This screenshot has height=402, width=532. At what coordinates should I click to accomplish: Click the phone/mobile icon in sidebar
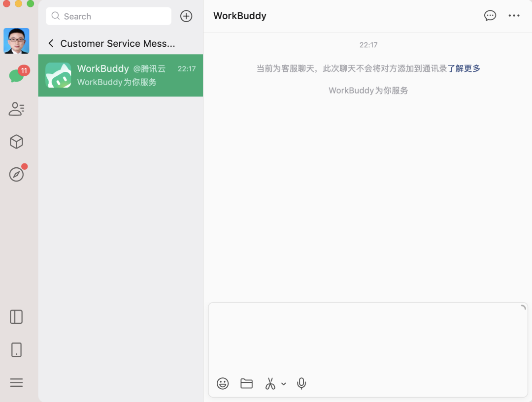[16, 350]
